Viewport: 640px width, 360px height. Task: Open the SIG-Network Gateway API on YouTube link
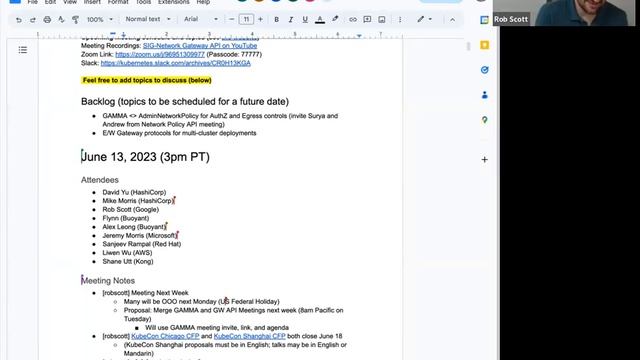[x=200, y=46]
